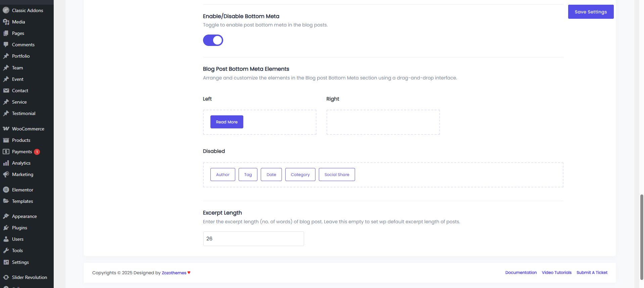
Task: Disable the Bottom Meta toggle switch
Action: tap(213, 40)
